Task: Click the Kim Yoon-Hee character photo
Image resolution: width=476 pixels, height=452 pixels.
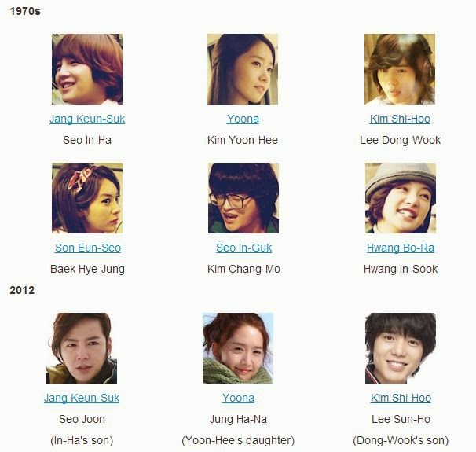Action: coord(243,69)
